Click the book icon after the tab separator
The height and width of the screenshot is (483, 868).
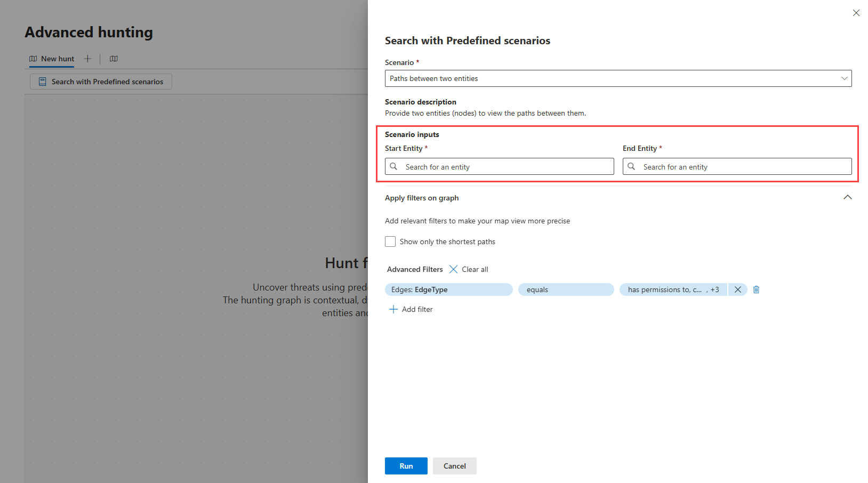(x=114, y=59)
